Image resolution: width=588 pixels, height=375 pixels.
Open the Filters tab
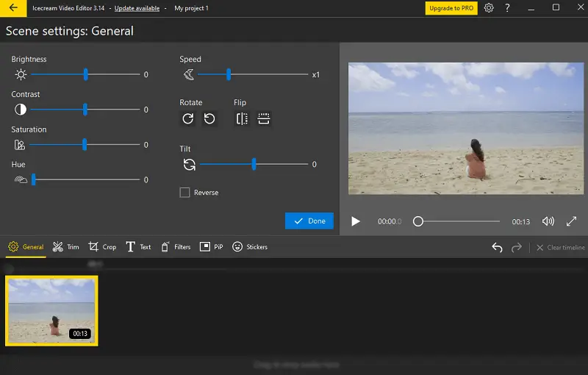(x=176, y=247)
